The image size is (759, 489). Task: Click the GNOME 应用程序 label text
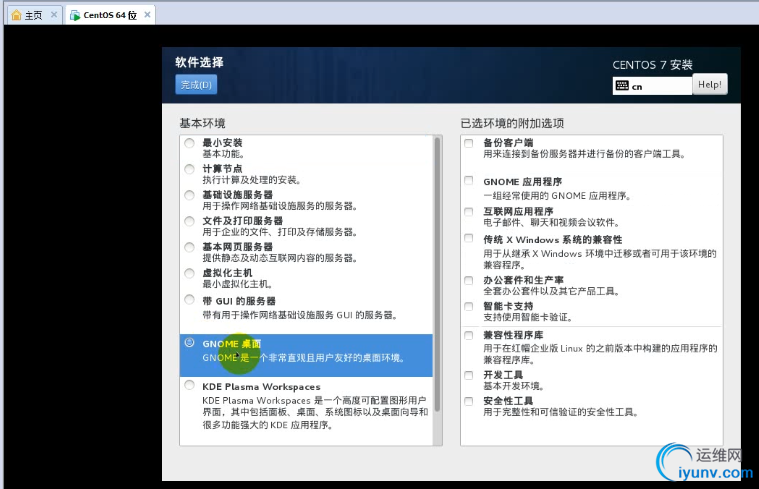click(x=523, y=182)
